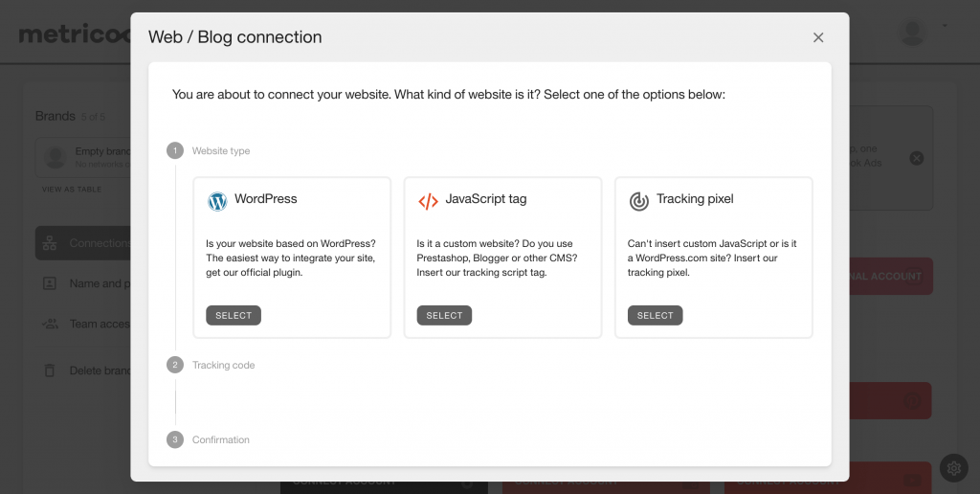This screenshot has width=980, height=494.
Task: Expand the account dropdown arrow beside avatar
Action: click(945, 26)
